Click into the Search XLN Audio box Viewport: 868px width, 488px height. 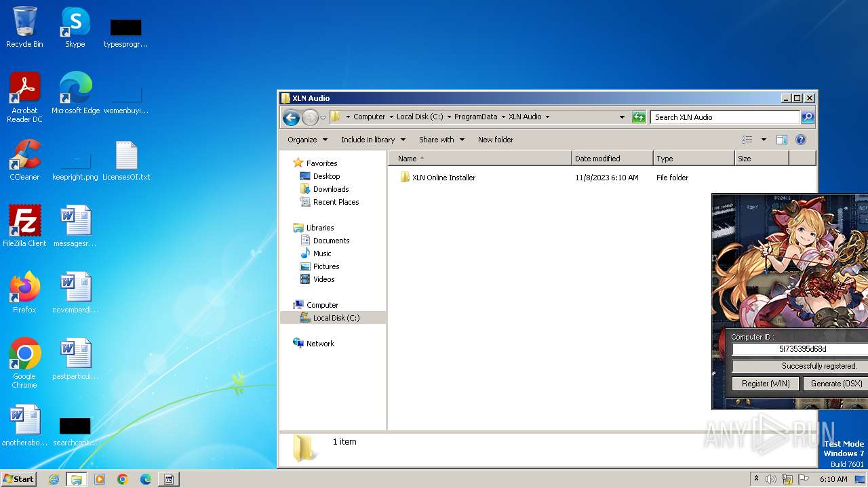(x=724, y=117)
